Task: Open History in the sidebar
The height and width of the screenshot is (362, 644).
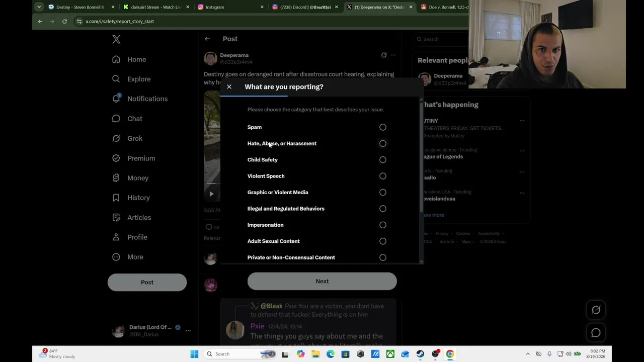Action: click(131, 198)
